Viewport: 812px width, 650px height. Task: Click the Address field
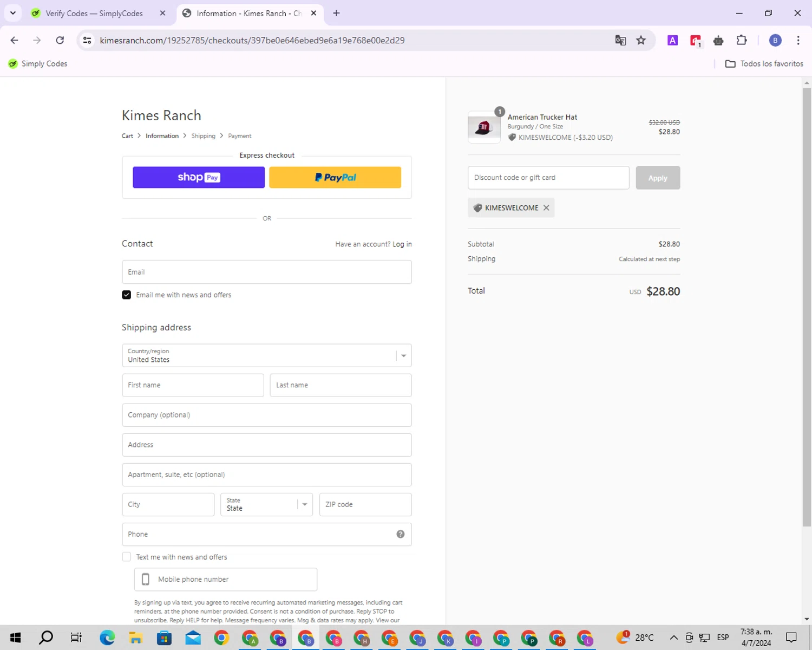pos(267,445)
